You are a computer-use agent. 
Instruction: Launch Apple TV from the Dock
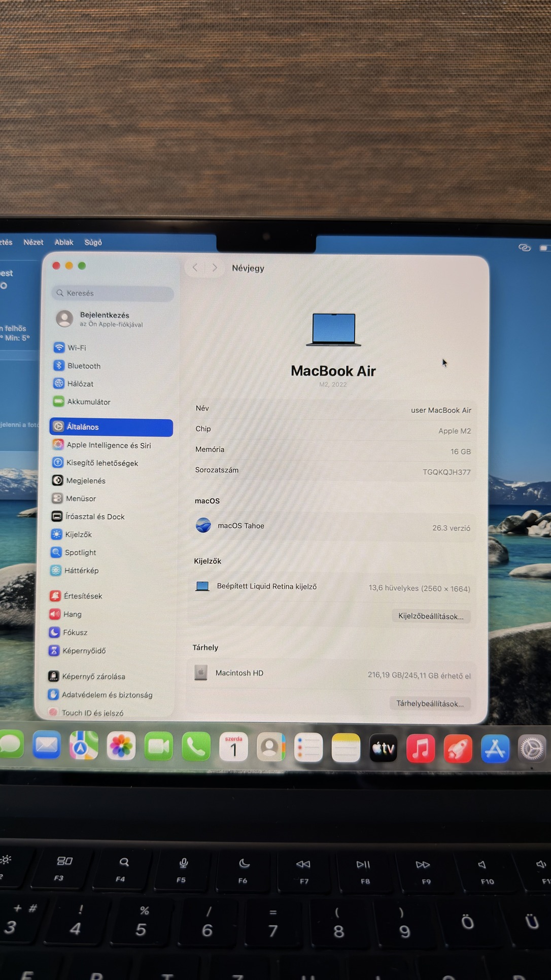coord(384,748)
